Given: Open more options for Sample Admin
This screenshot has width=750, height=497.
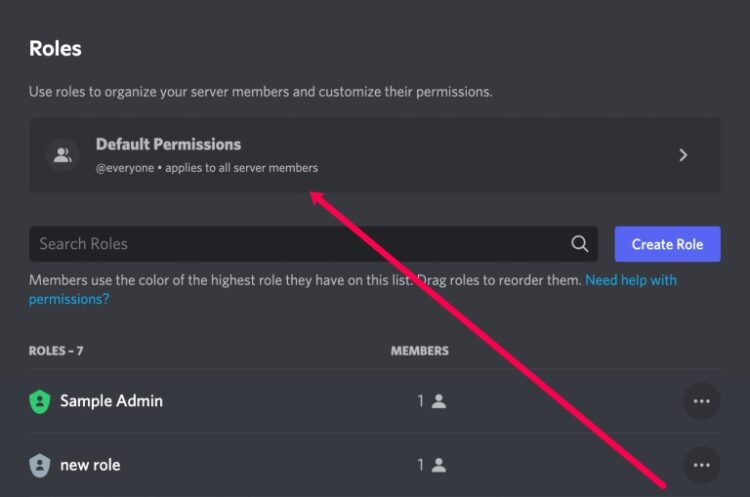Looking at the screenshot, I should pyautogui.click(x=701, y=401).
